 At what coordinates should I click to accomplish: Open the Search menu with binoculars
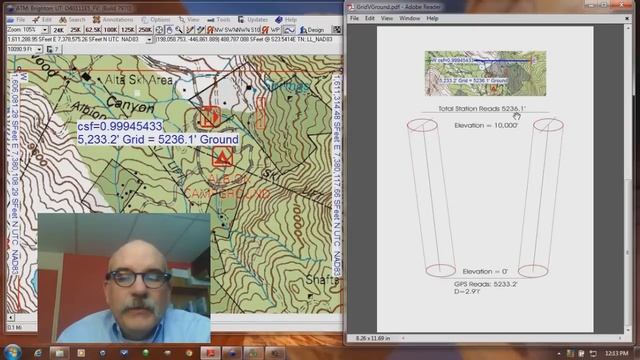click(72, 20)
